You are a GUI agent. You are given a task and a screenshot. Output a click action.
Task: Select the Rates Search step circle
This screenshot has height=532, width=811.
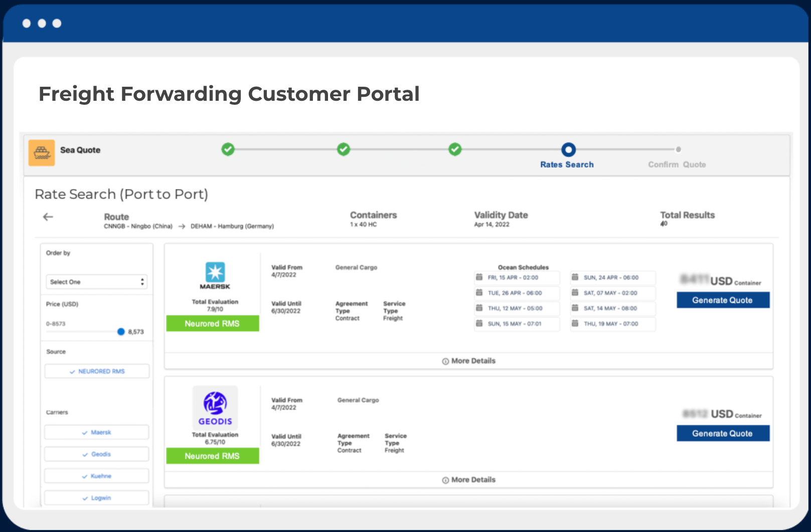point(568,149)
